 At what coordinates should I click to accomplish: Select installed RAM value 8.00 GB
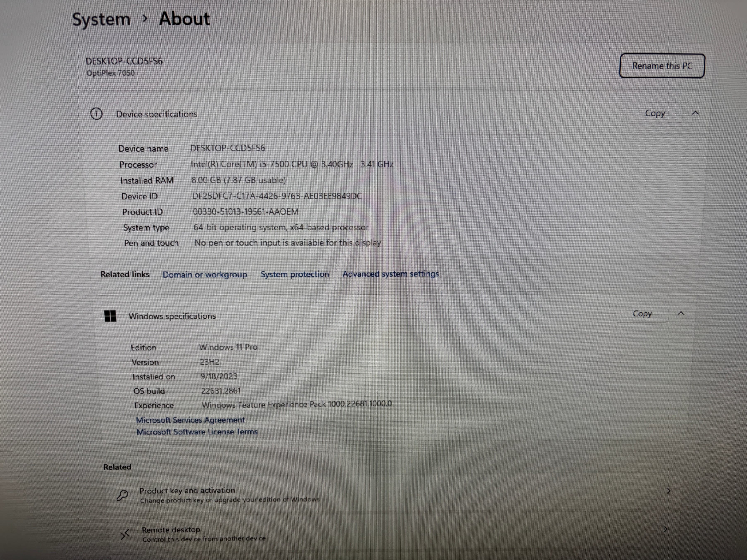206,180
